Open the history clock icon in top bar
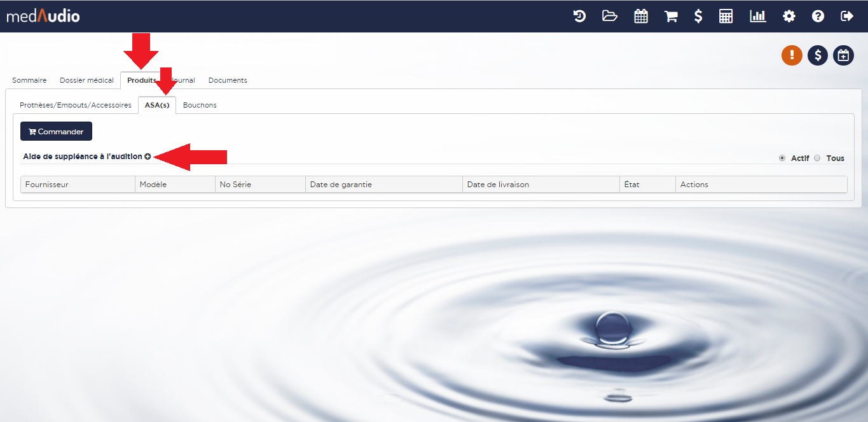This screenshot has height=422, width=868. [x=579, y=17]
